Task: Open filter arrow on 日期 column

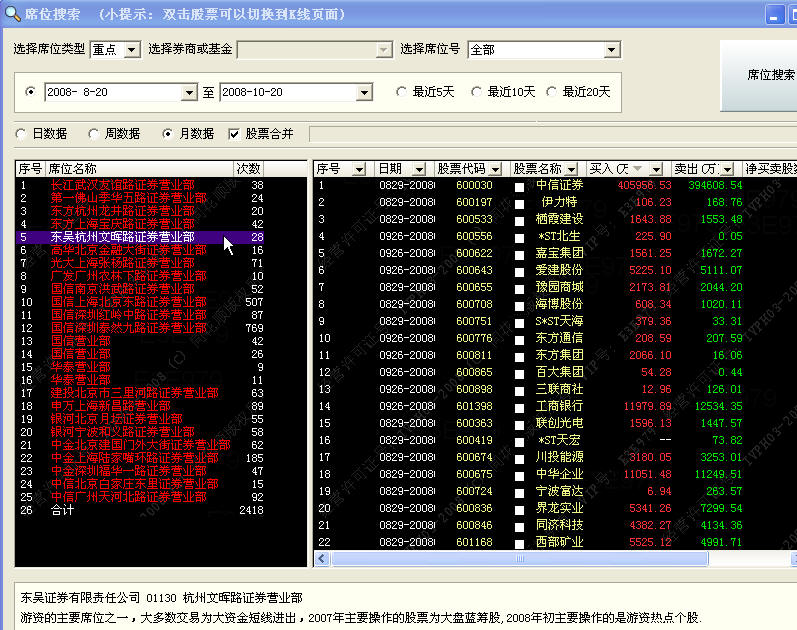Action: (x=418, y=169)
